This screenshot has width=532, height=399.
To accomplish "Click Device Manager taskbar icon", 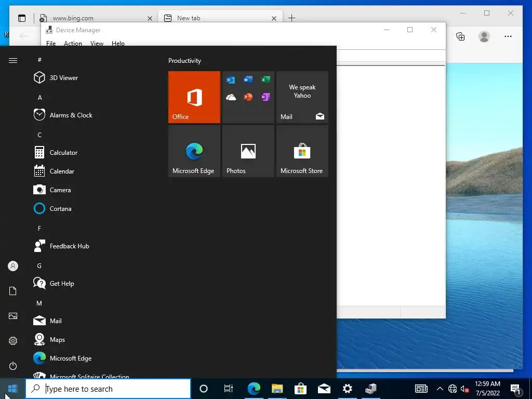I will [371, 389].
